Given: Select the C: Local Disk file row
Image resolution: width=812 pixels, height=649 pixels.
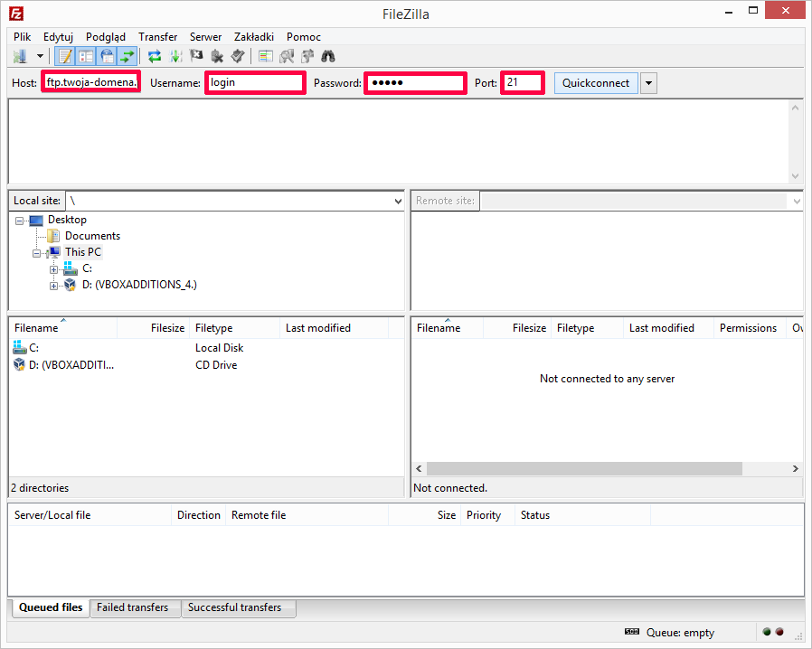Looking at the screenshot, I should [206, 348].
